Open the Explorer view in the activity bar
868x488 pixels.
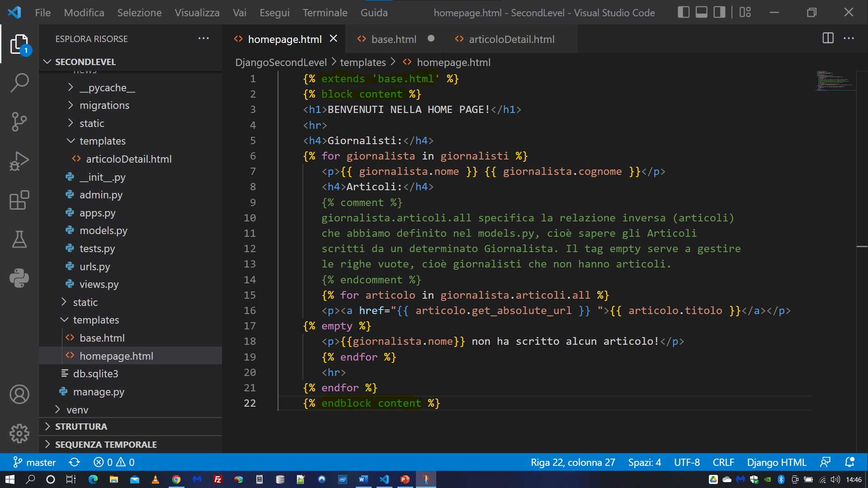click(19, 44)
